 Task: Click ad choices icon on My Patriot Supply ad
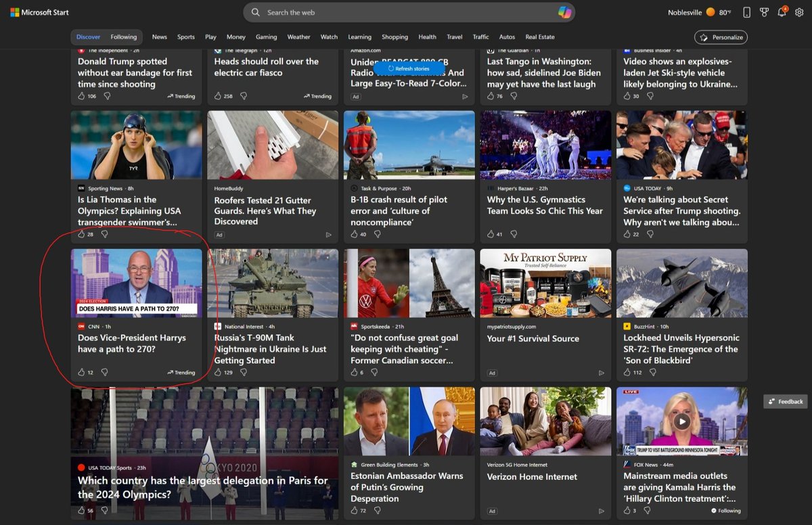click(601, 373)
